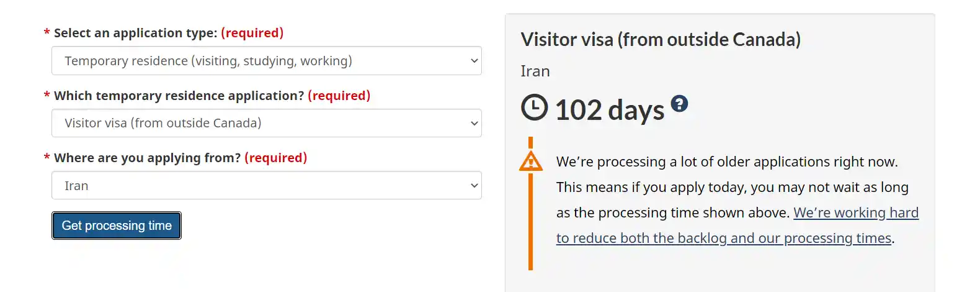Click the "Select an application type" label

pos(135,33)
